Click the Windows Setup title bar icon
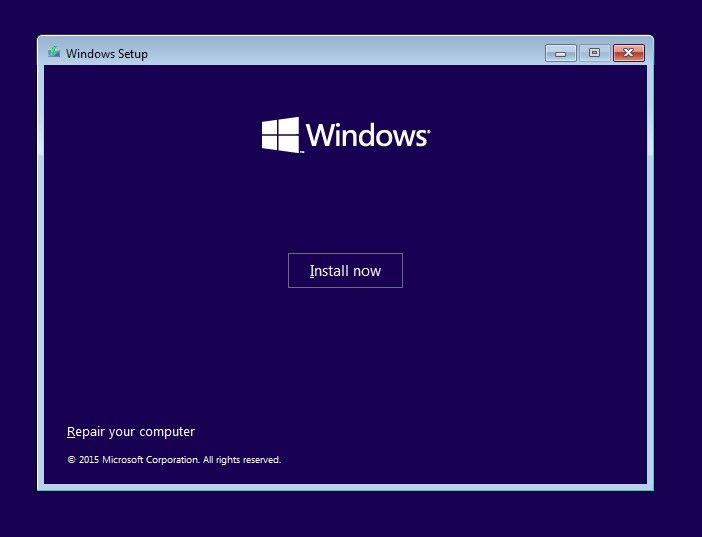This screenshot has width=702, height=537. [54, 52]
